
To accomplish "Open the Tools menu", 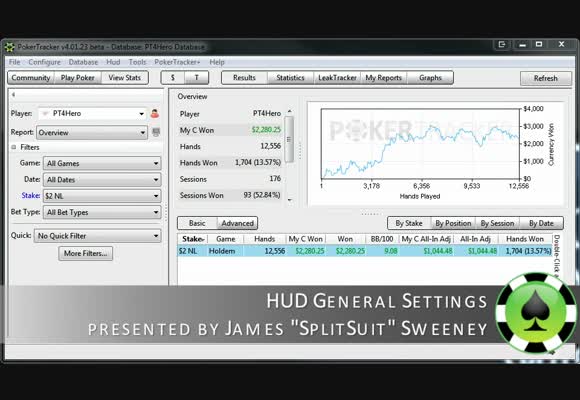I will (137, 62).
